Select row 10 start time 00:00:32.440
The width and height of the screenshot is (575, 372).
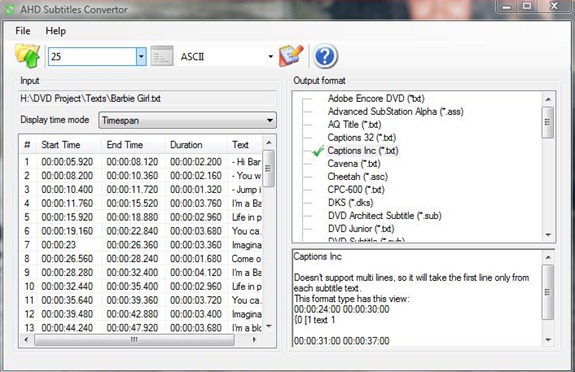pyautogui.click(x=67, y=286)
